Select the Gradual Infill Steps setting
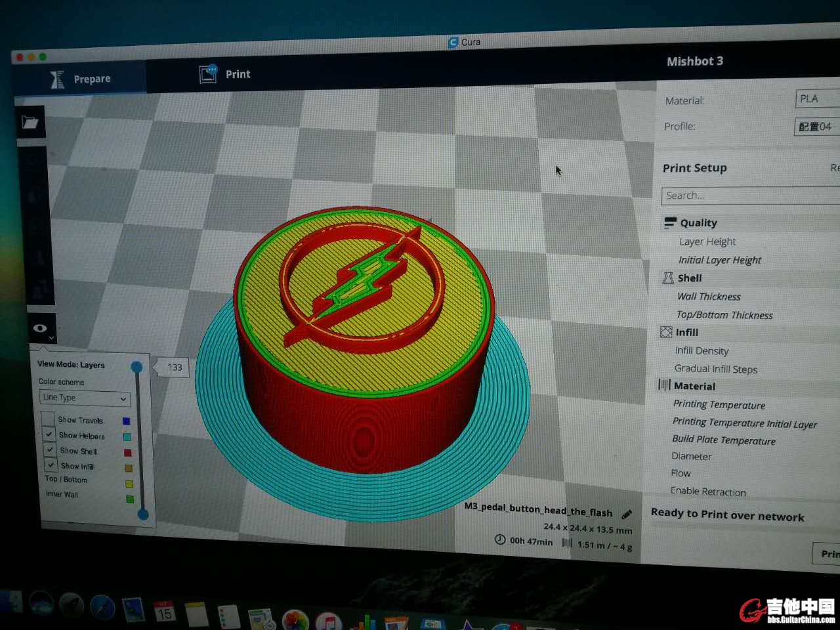This screenshot has width=840, height=630. pyautogui.click(x=715, y=369)
